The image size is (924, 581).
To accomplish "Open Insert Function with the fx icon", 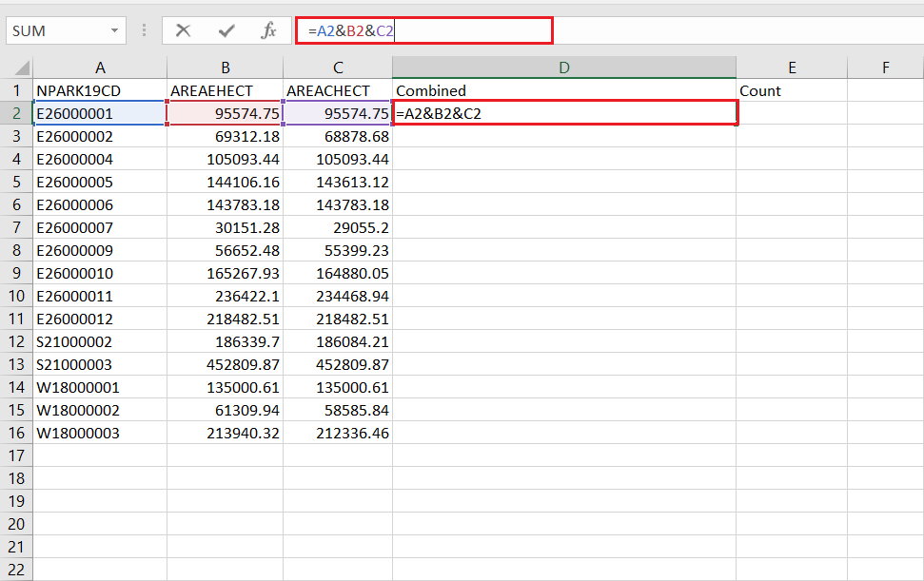I will coord(269,29).
